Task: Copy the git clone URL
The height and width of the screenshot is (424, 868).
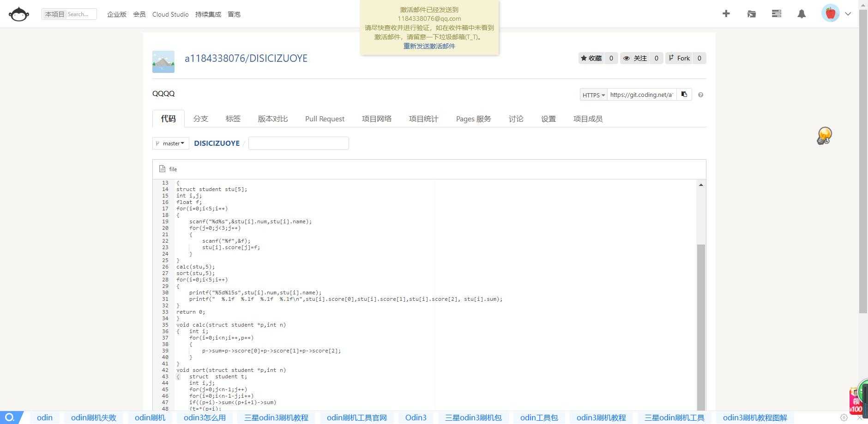Action: coord(684,95)
